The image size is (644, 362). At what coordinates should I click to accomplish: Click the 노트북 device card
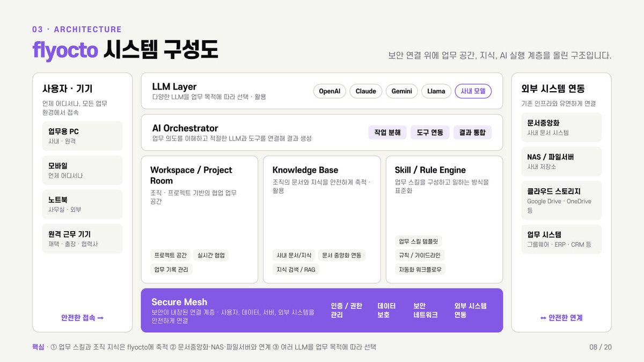tap(82, 204)
